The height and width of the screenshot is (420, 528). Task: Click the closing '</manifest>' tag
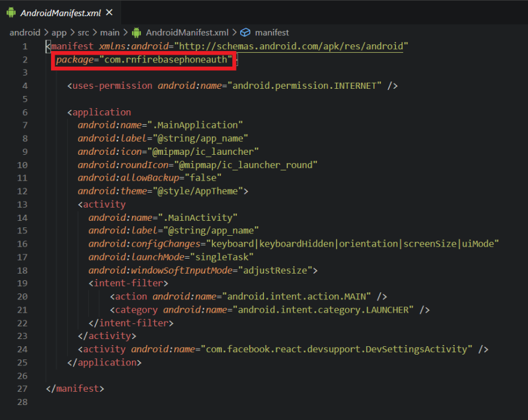75,389
